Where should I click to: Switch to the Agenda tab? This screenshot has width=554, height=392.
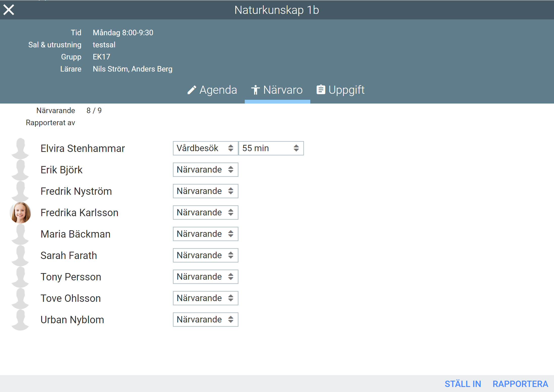point(218,90)
